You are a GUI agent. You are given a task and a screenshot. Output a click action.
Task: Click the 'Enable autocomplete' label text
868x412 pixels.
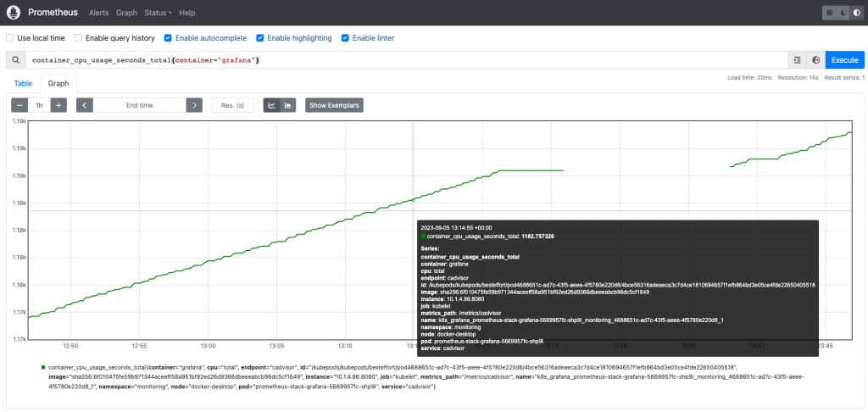pos(211,38)
